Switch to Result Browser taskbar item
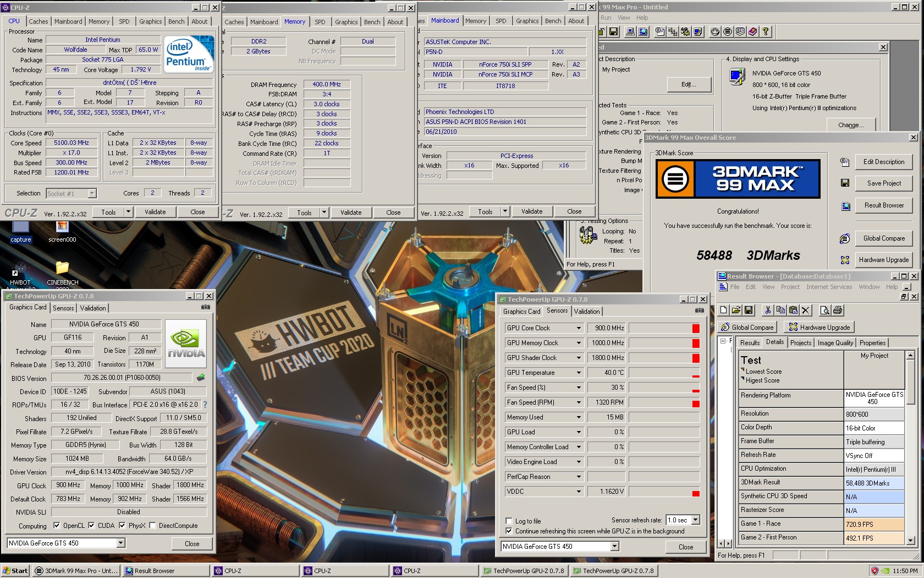The image size is (924, 578). 166,571
